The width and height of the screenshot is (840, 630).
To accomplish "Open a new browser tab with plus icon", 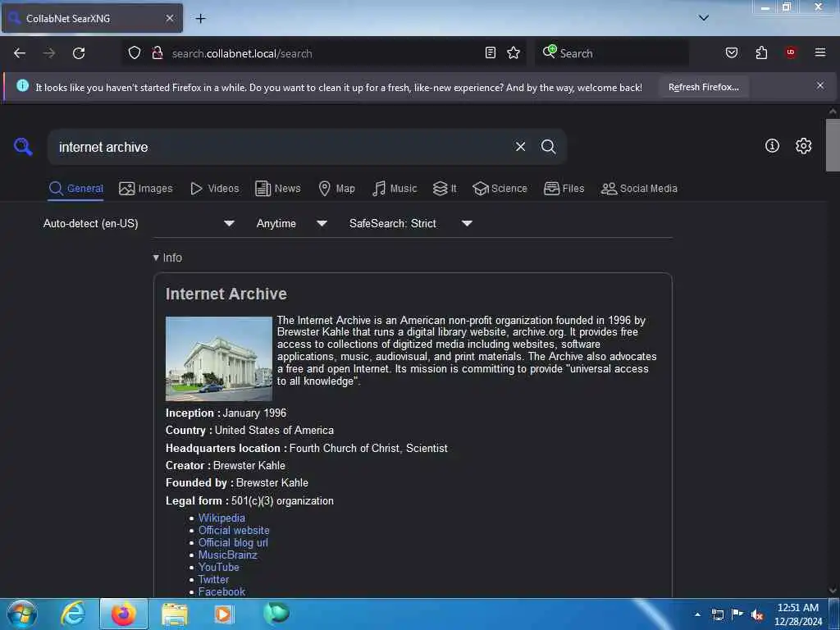I will pyautogui.click(x=200, y=19).
